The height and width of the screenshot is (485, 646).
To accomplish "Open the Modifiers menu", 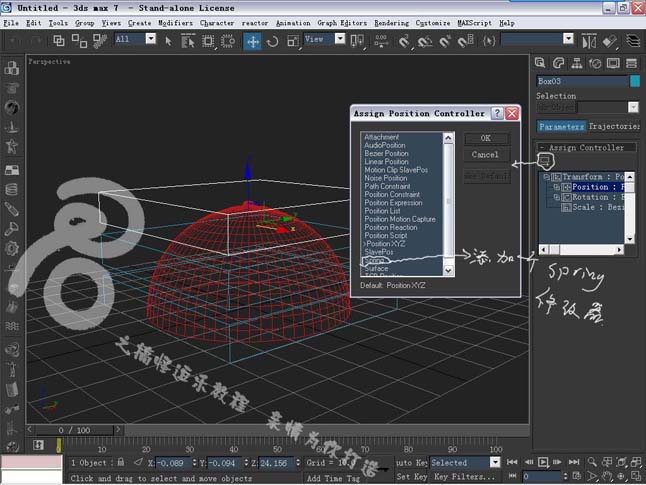I will [x=175, y=23].
